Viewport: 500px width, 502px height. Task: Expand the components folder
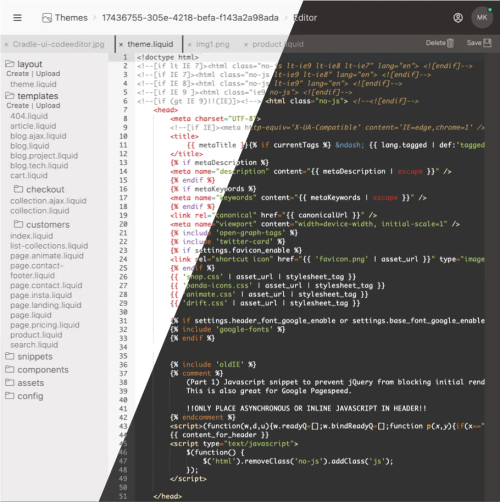point(43,370)
